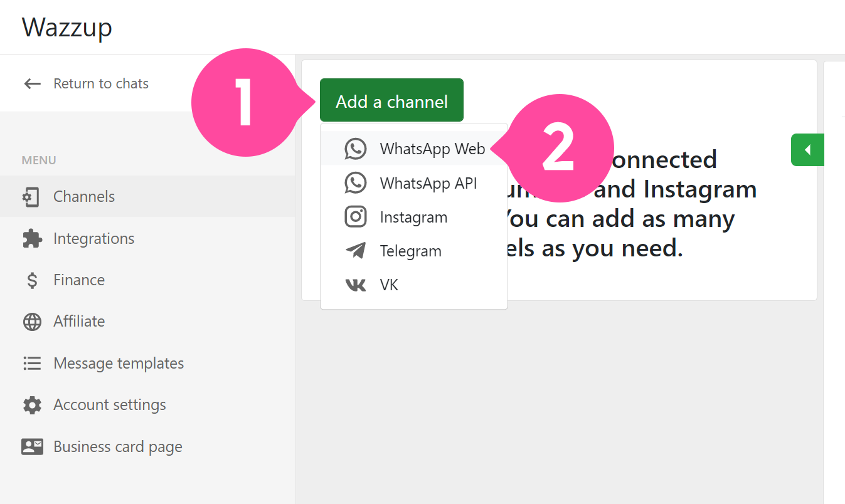845x504 pixels.
Task: Click the Affiliate globe icon
Action: pos(32,322)
